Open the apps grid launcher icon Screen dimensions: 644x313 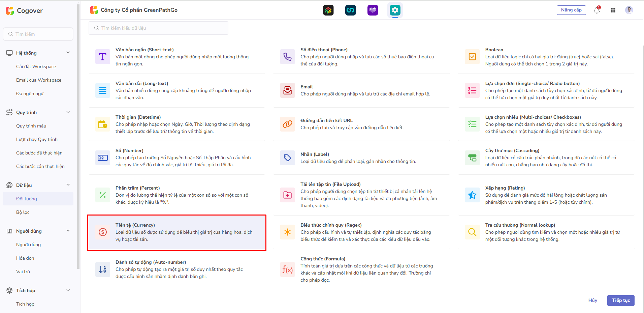point(613,10)
